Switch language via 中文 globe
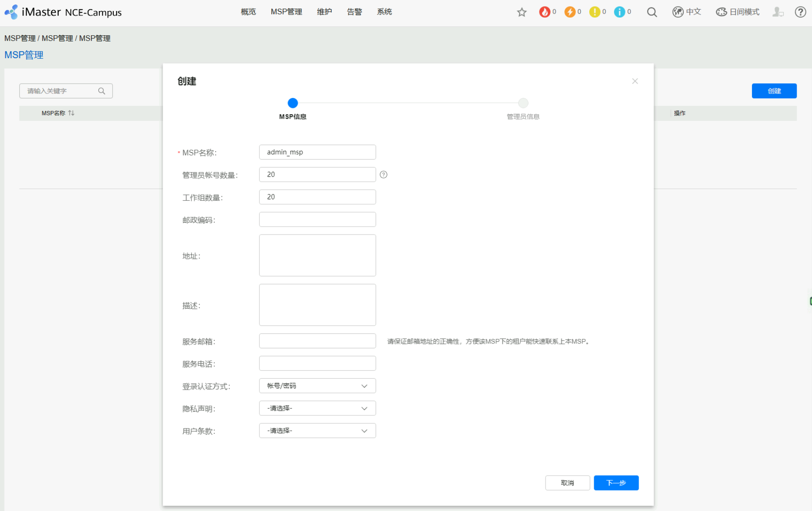 click(x=687, y=12)
